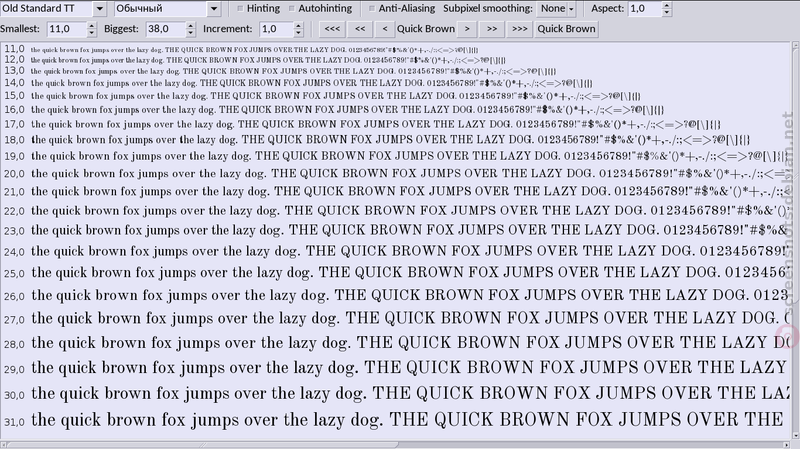Click the horizontal scrollbar at the bottom
This screenshot has width=800, height=449.
point(396,445)
